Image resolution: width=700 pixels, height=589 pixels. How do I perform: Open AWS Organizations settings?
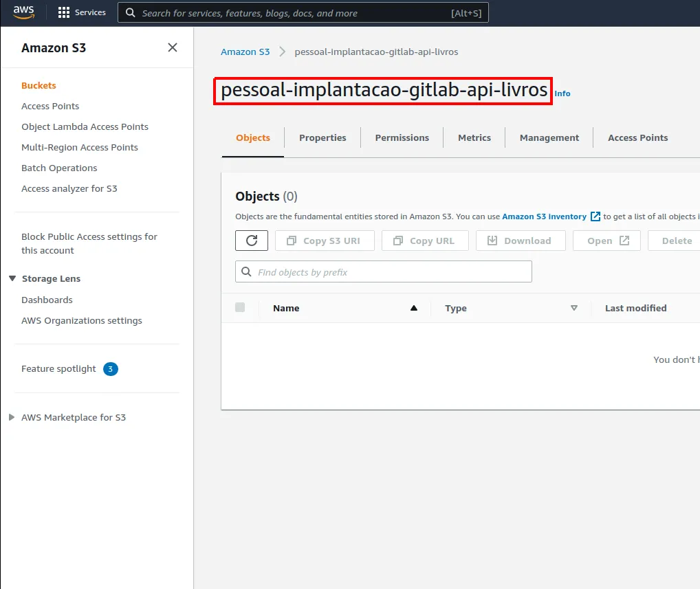click(82, 320)
